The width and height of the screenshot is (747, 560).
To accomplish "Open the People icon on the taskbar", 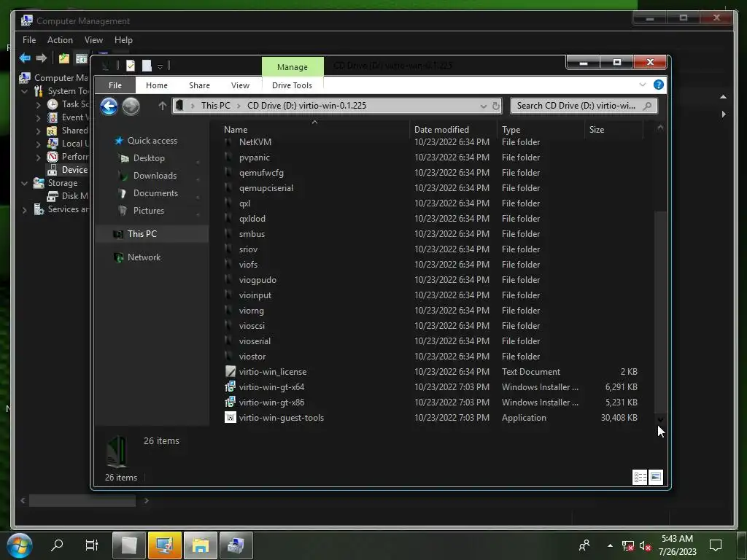I will click(584, 545).
